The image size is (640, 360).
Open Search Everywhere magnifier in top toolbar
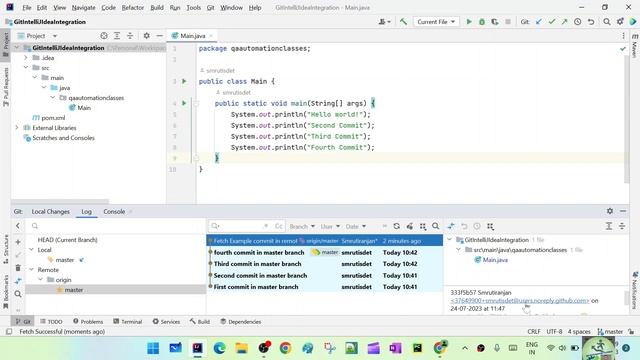tap(607, 22)
